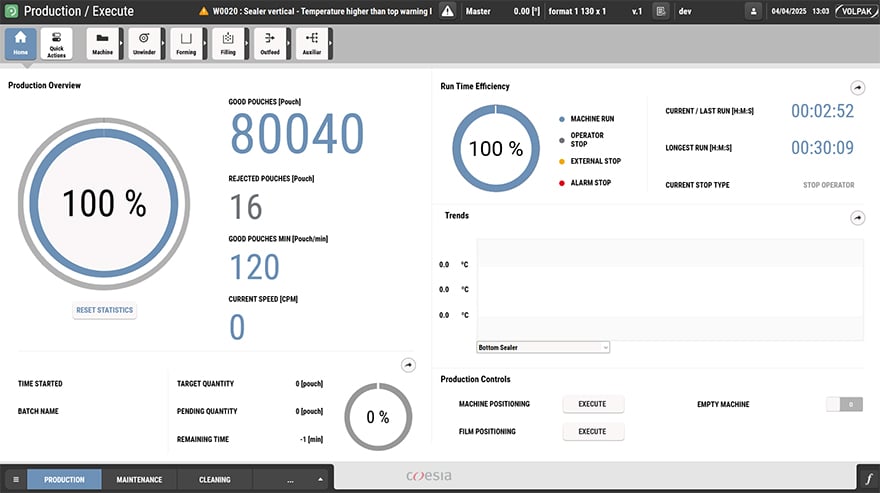This screenshot has height=493, width=880.
Task: Select the Forming section icon
Action: 185,44
